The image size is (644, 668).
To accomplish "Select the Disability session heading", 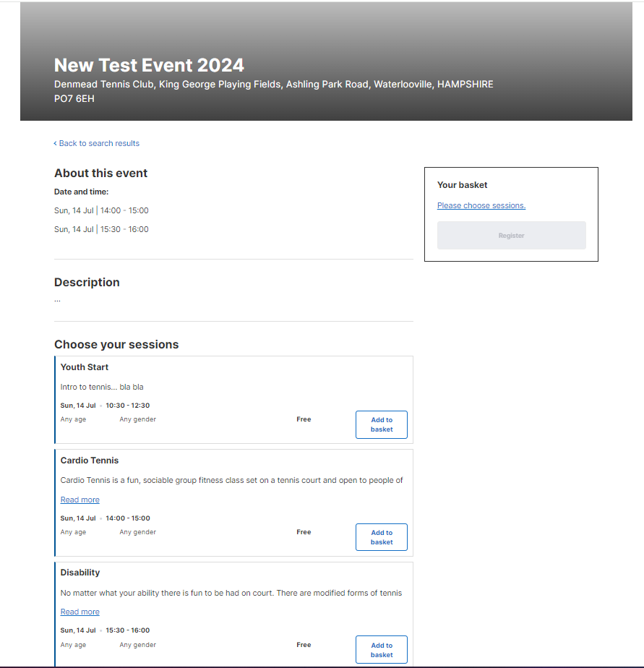I will (x=80, y=573).
